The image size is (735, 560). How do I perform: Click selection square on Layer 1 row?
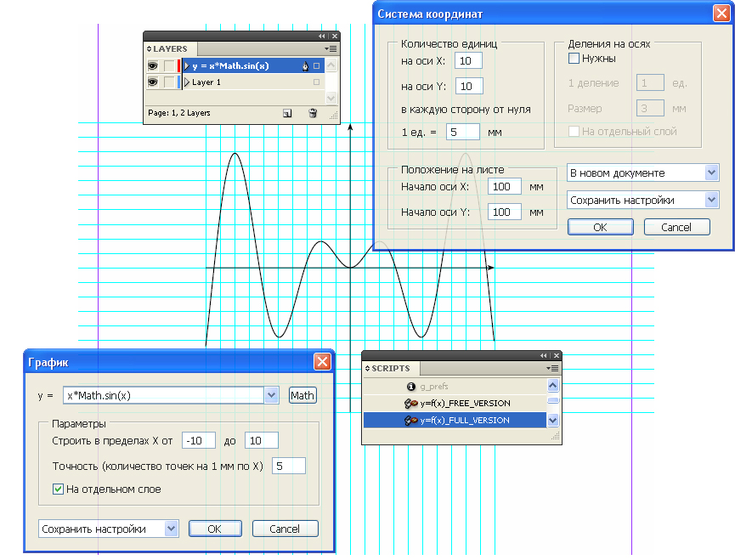tap(316, 82)
